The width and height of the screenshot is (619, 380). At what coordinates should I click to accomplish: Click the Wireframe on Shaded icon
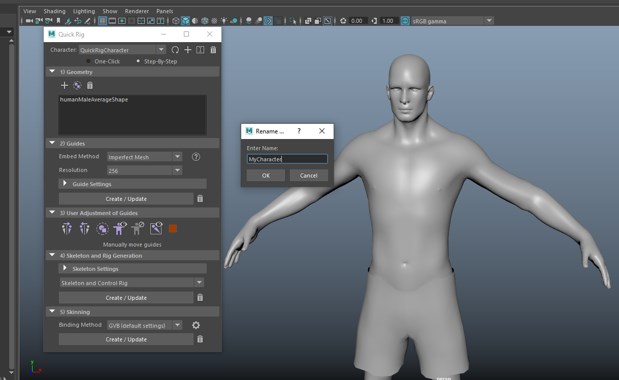[x=204, y=21]
